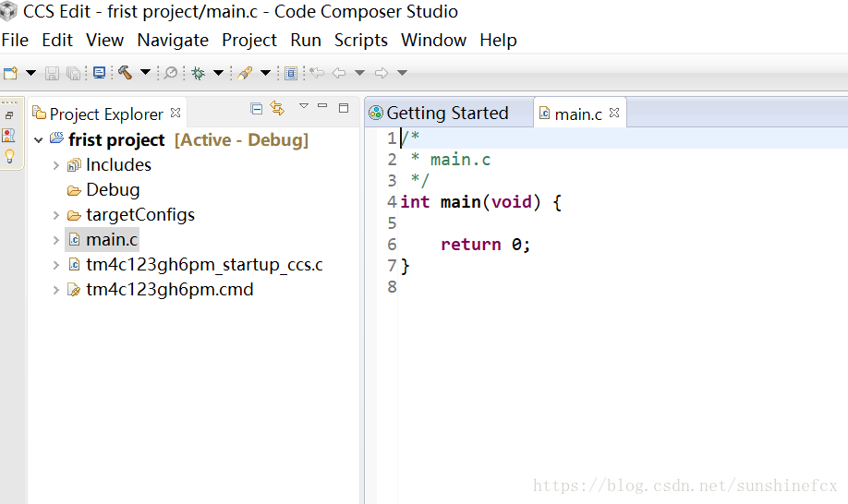848x504 pixels.
Task: Click the Save All toolbar icon
Action: [x=73, y=73]
